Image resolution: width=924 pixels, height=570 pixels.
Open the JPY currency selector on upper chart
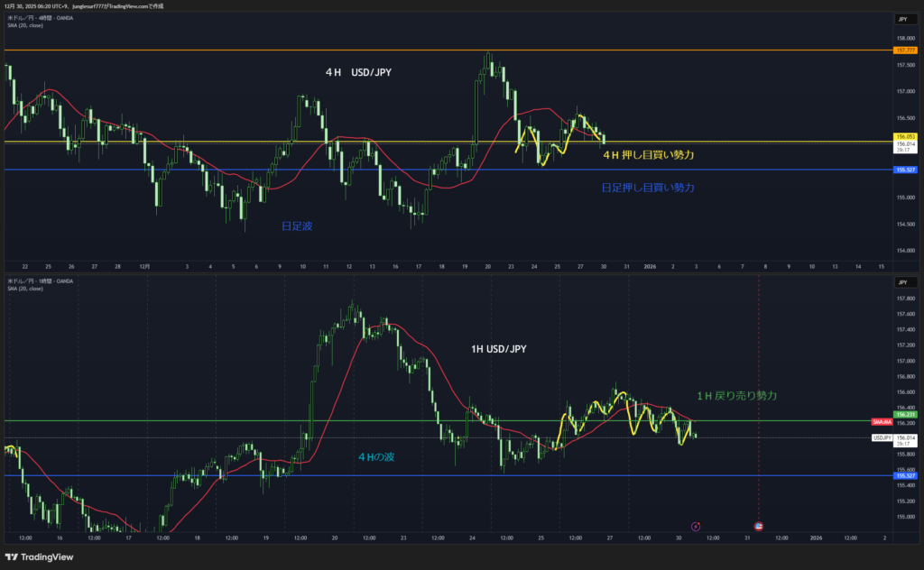pyautogui.click(x=902, y=19)
